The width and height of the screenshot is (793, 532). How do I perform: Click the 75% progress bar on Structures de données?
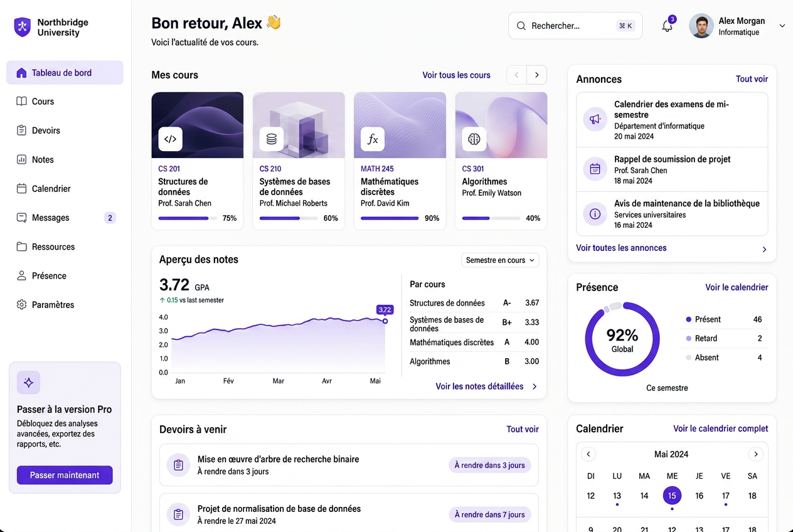coord(188,218)
